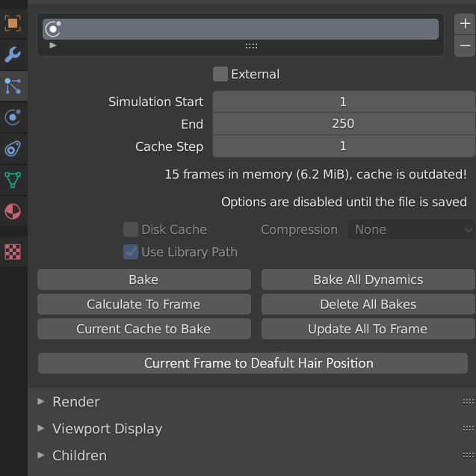Click Calculate To Frame

pyautogui.click(x=144, y=304)
